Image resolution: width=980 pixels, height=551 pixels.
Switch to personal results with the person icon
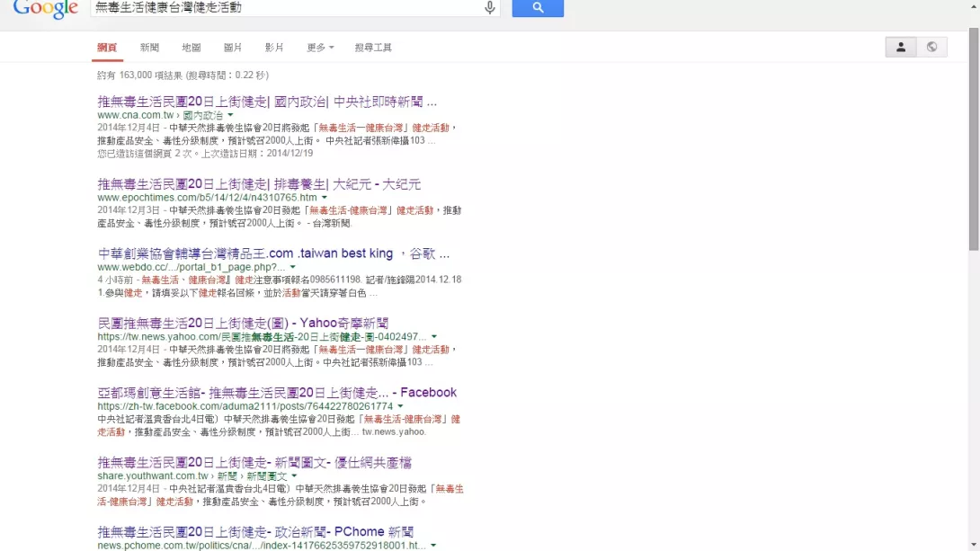pos(901,47)
